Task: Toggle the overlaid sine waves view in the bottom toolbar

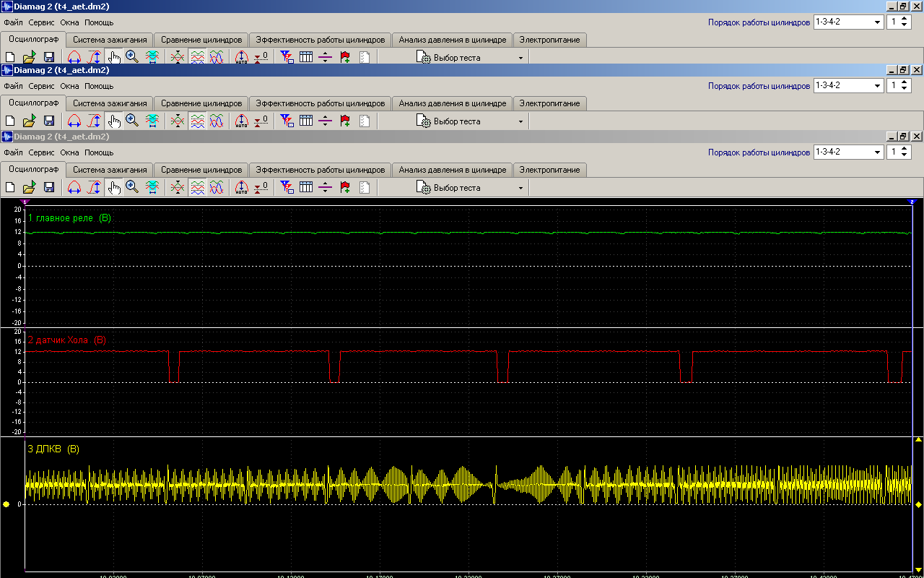Action: 217,188
